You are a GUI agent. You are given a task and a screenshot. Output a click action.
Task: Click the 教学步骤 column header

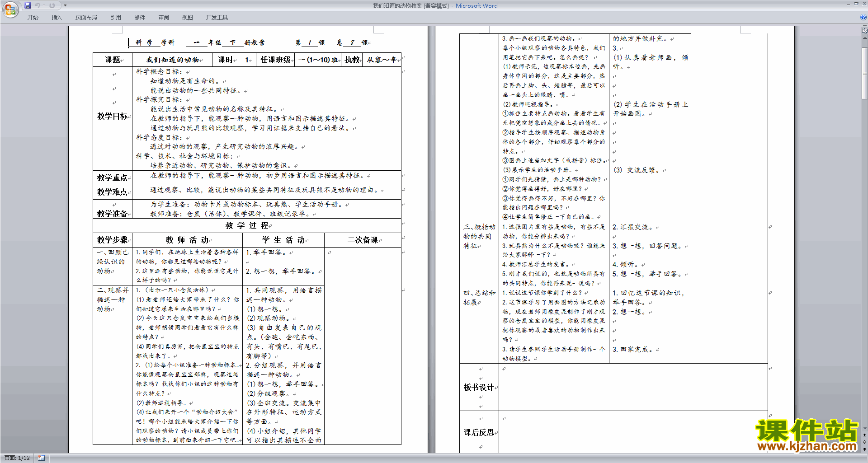pyautogui.click(x=113, y=240)
